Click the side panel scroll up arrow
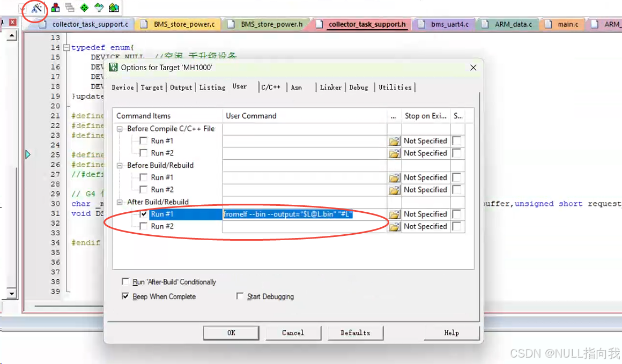 click(x=12, y=36)
